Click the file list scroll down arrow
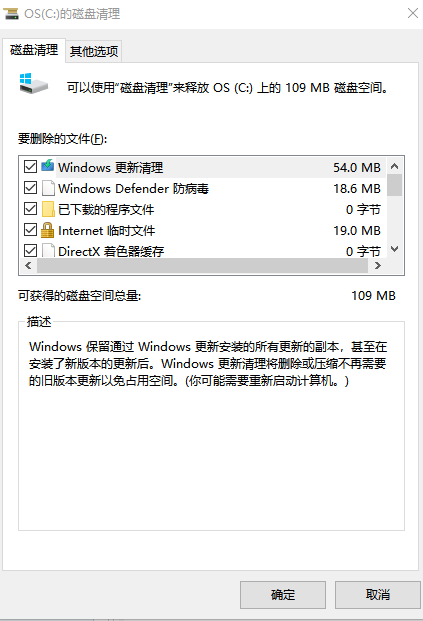This screenshot has width=423, height=621. pyautogui.click(x=394, y=249)
